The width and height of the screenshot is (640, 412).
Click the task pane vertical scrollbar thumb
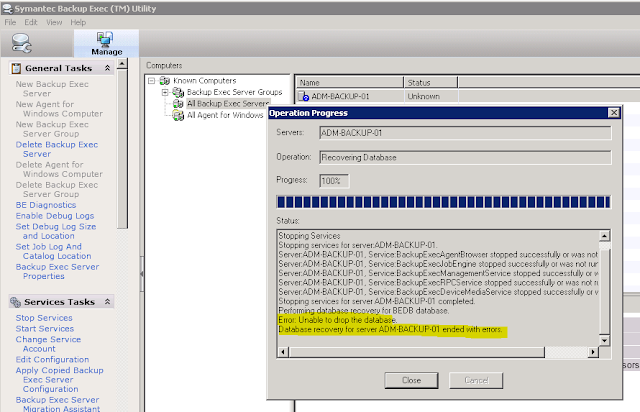coord(122,149)
